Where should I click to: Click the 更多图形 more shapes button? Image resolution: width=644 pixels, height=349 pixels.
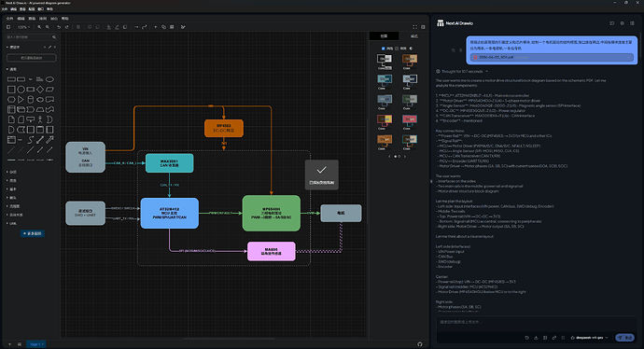[x=33, y=233]
